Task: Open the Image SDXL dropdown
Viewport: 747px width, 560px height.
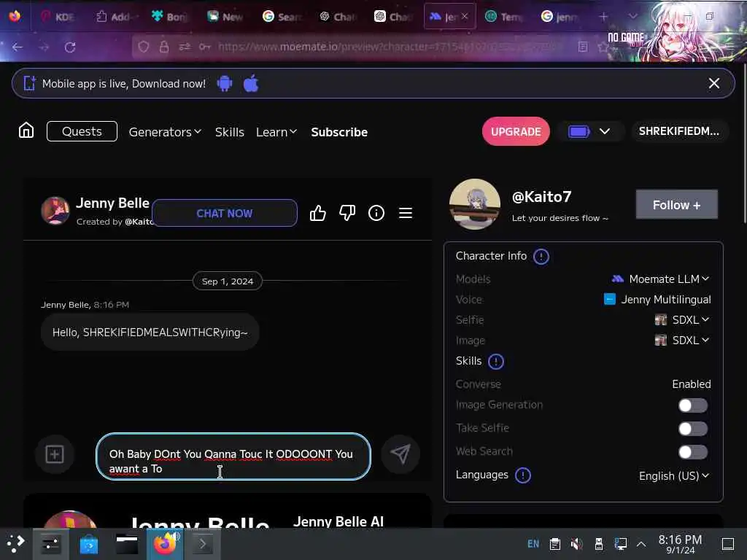Action: [682, 341]
